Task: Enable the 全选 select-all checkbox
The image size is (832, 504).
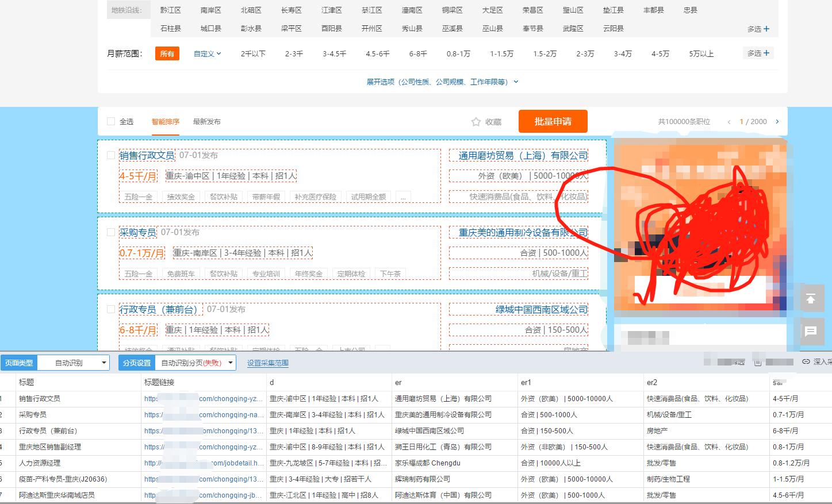Action: click(110, 121)
